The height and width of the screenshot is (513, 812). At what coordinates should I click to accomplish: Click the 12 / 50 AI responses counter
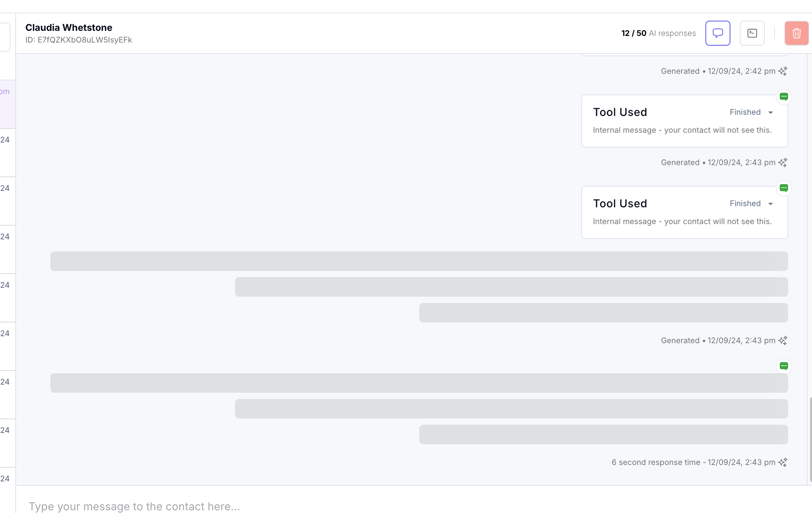click(658, 33)
